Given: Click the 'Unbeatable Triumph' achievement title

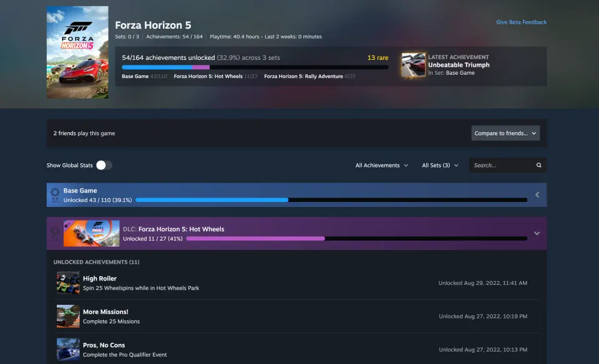Looking at the screenshot, I should (459, 65).
